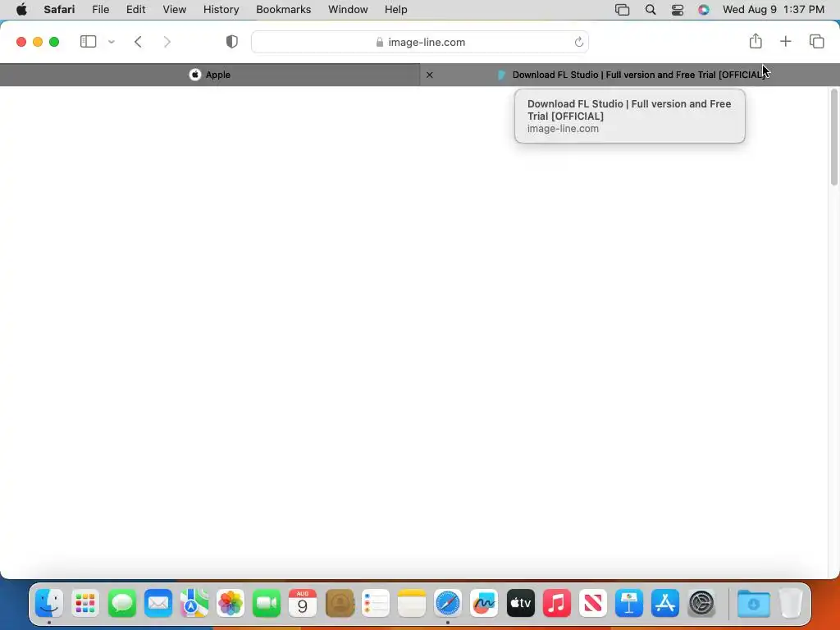The image size is (840, 630).
Task: Toggle the Safari sidebar
Action: (x=88, y=42)
